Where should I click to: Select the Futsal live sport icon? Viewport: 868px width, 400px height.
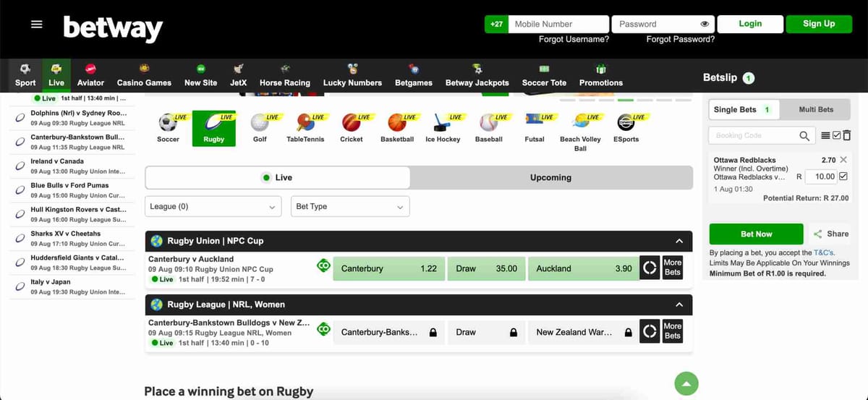pyautogui.click(x=535, y=128)
